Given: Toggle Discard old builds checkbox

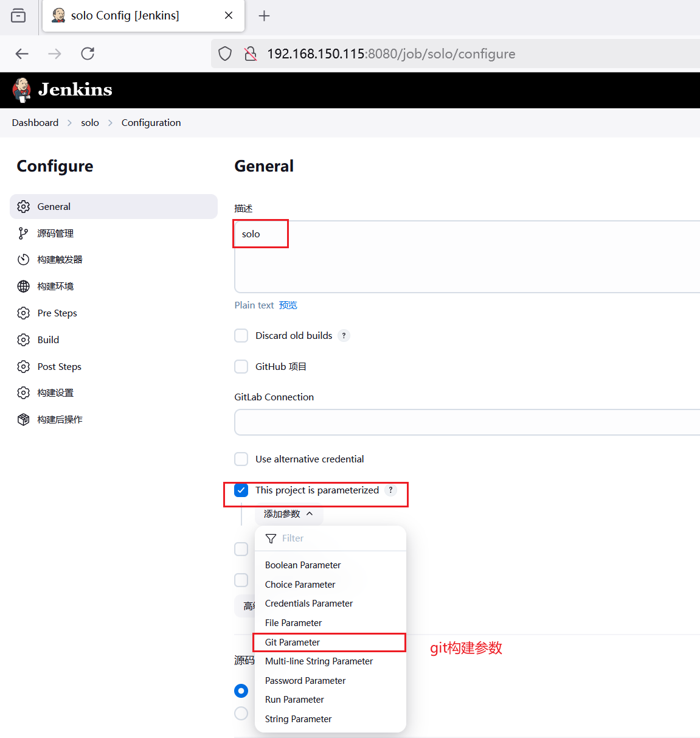Looking at the screenshot, I should (241, 335).
